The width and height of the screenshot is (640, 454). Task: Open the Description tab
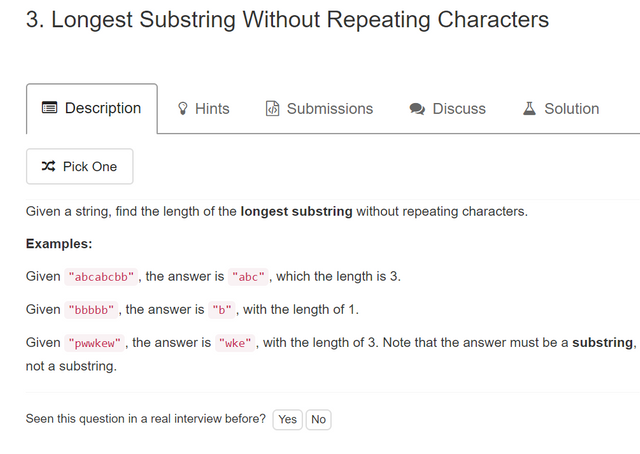(92, 109)
